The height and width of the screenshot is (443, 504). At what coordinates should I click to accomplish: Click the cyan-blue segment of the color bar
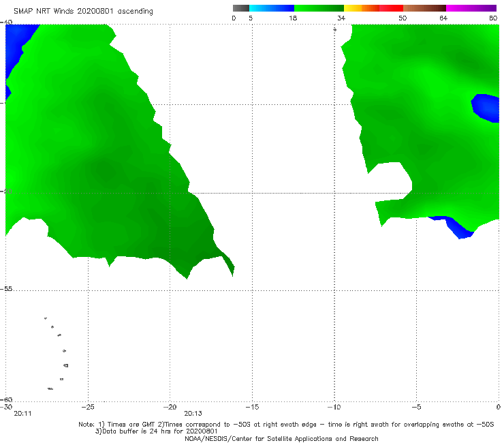pos(272,8)
